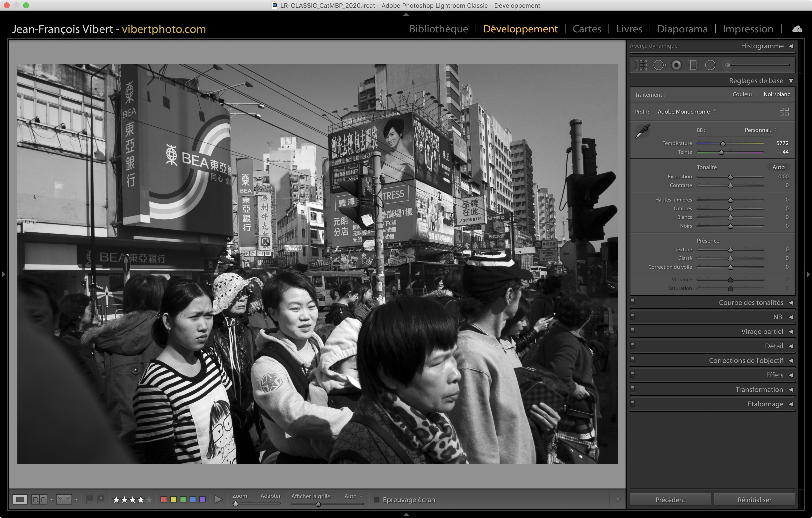The image size is (812, 518).
Task: Activate the red eye correction tool
Action: coord(676,65)
